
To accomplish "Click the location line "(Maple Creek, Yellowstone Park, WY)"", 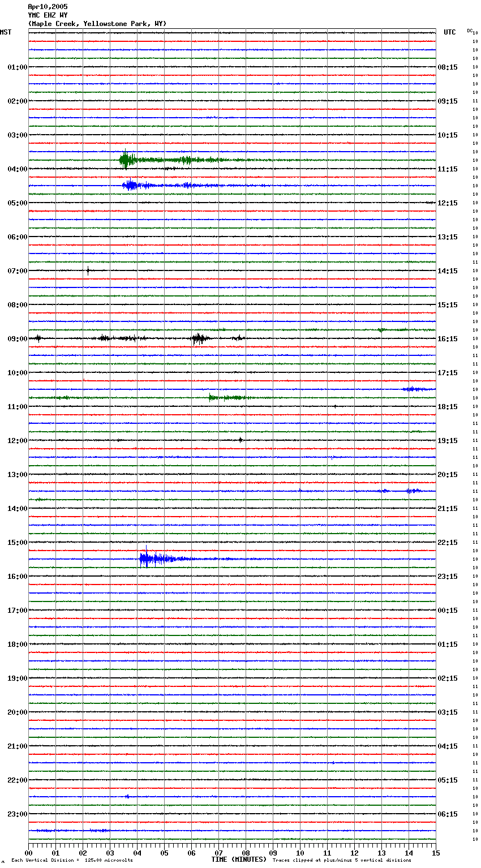I will pos(97,24).
